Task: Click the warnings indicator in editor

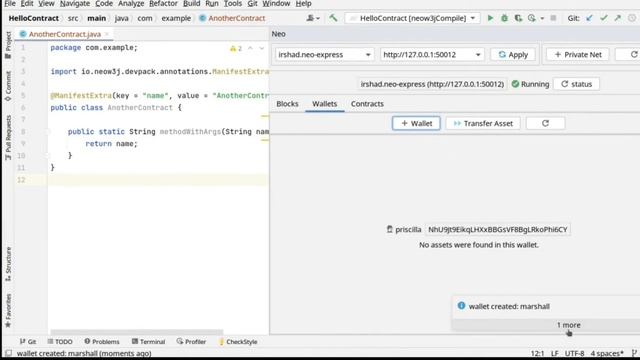Action: (236, 48)
